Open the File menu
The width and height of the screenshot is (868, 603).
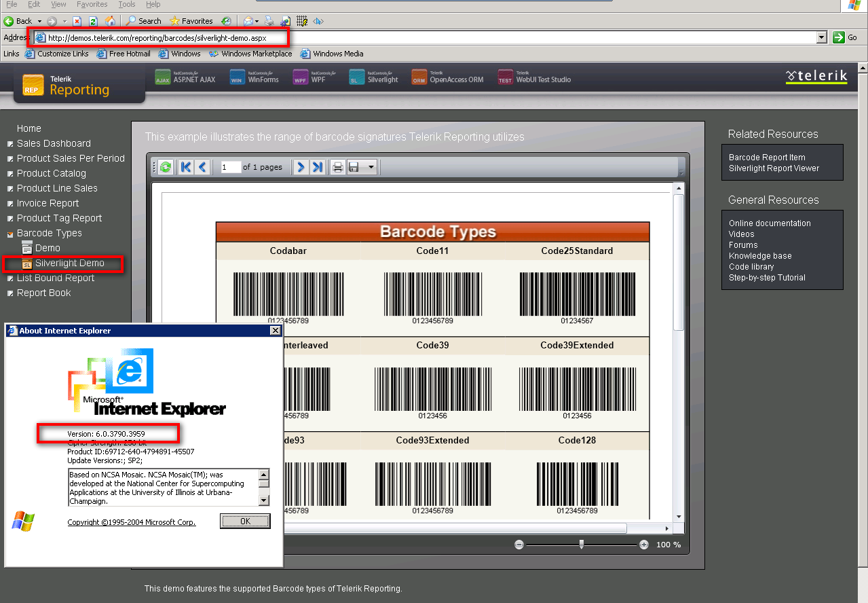tap(12, 5)
